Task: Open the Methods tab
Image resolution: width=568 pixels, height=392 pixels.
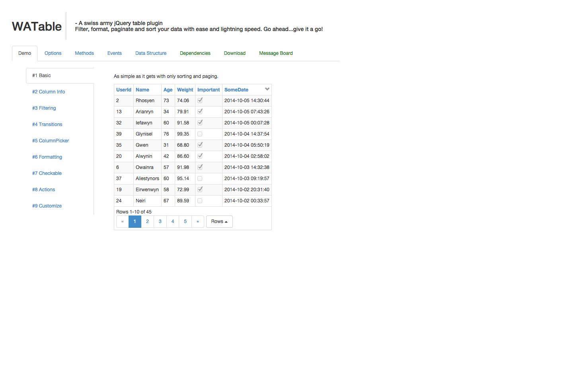Action: click(x=84, y=53)
